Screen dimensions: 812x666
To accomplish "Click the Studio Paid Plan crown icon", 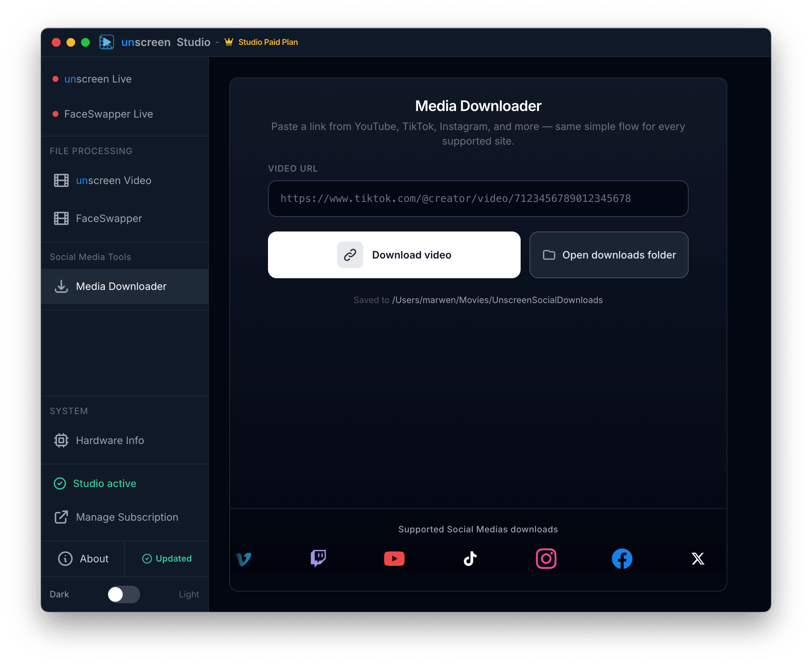I will [229, 42].
